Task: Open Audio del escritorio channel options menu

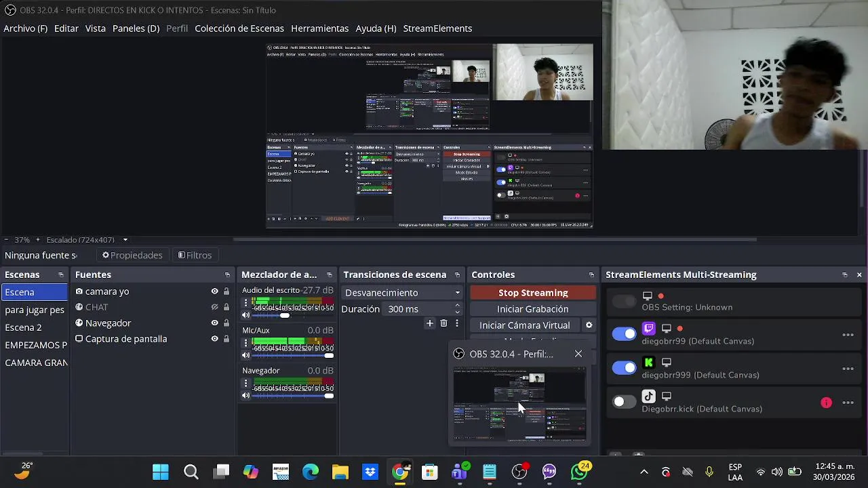Action: pos(246,303)
